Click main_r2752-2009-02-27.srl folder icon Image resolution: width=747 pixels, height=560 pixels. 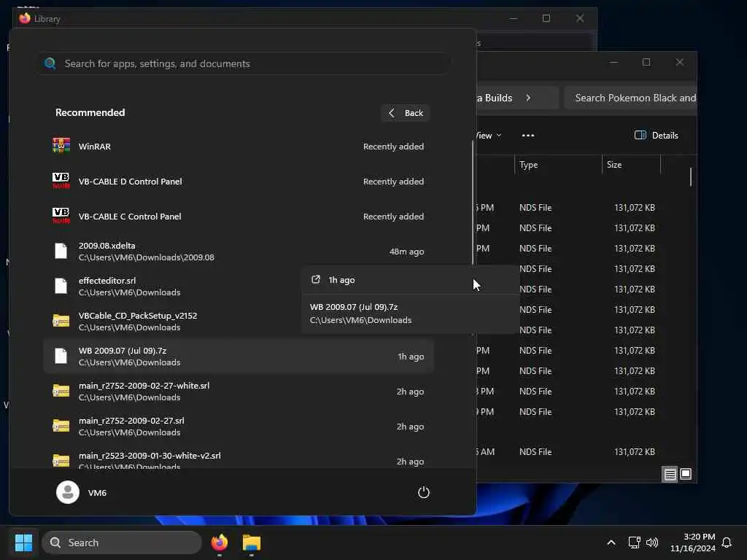[61, 426]
